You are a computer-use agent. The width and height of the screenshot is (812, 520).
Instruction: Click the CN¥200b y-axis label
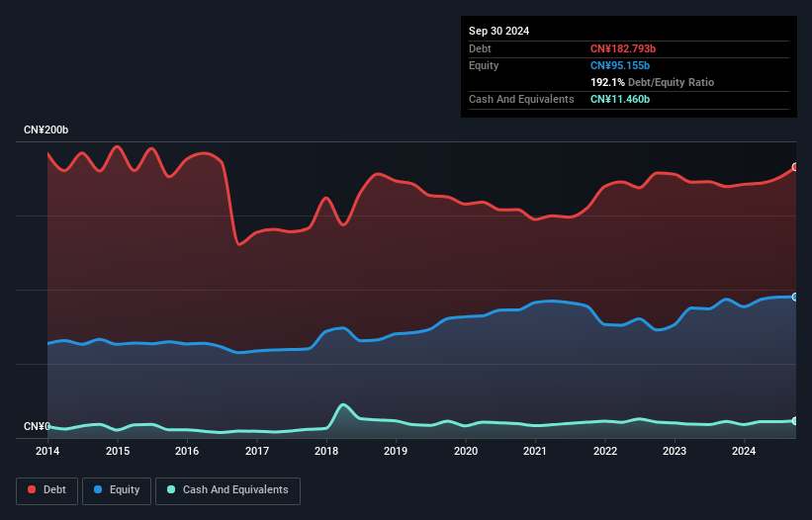click(46, 130)
